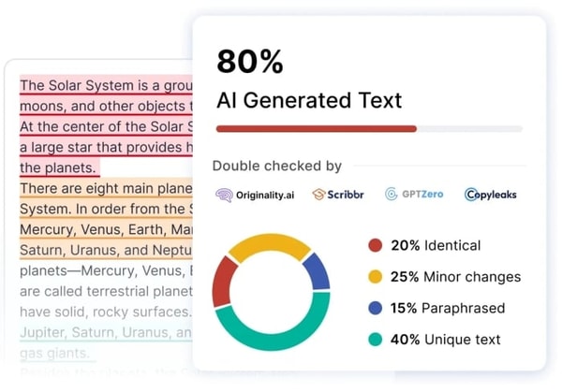Image resolution: width=562 pixels, height=392 pixels.
Task: Click the underlined "gas giants." text
Action: [58, 353]
